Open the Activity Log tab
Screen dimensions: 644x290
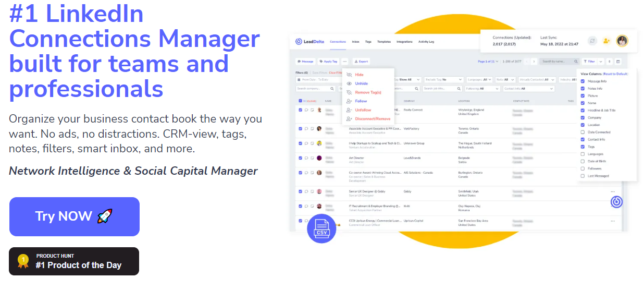tap(426, 42)
